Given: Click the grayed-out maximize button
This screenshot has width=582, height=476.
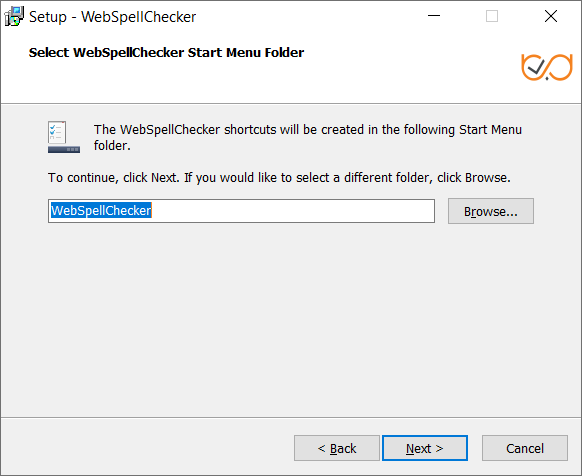Looking at the screenshot, I should tap(492, 16).
